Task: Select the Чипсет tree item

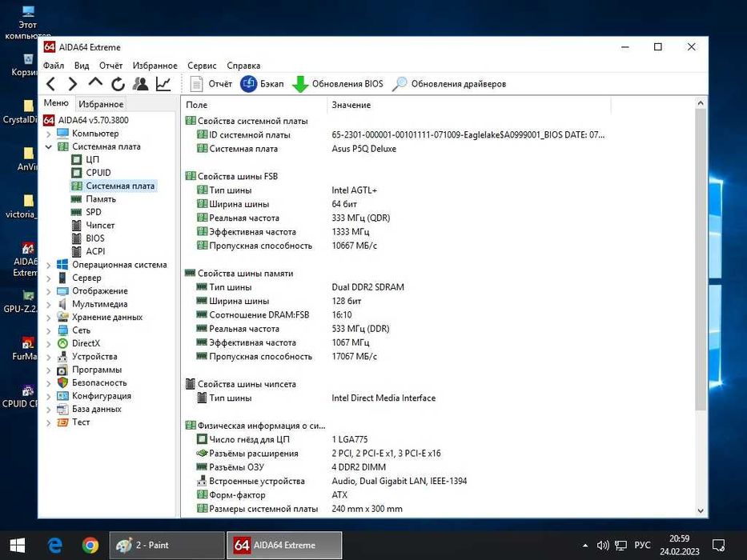Action: 93,226
